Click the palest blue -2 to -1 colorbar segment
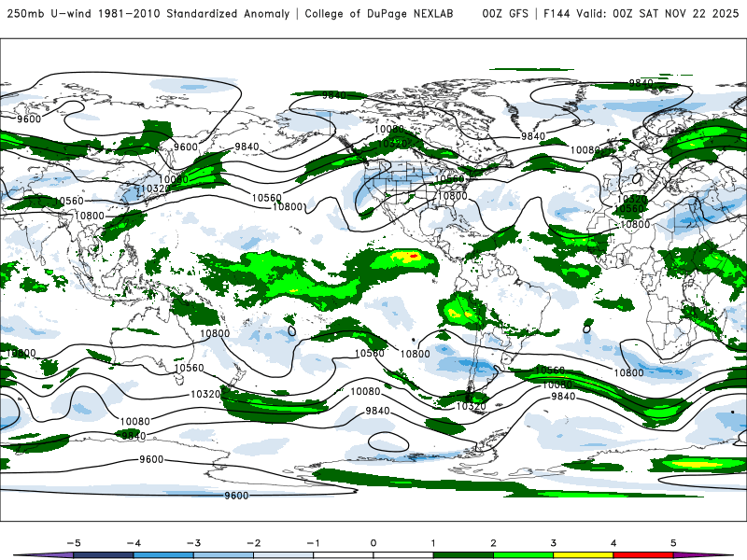The height and width of the screenshot is (560, 747). 284,555
